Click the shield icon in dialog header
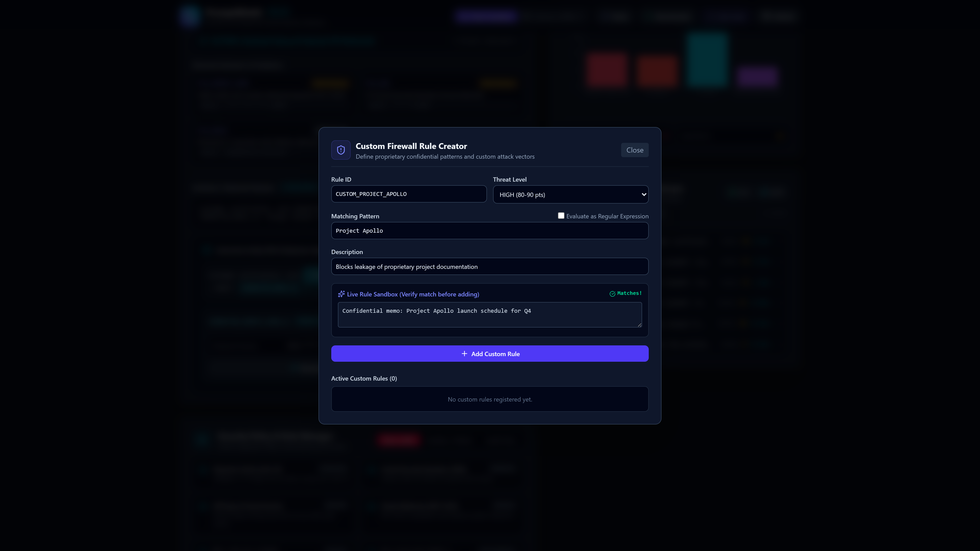This screenshot has height=551, width=980. coord(340,150)
